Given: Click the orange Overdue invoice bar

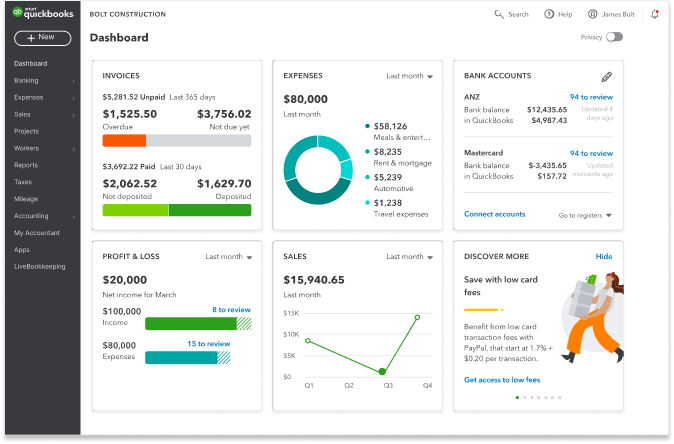Looking at the screenshot, I should pyautogui.click(x=125, y=141).
